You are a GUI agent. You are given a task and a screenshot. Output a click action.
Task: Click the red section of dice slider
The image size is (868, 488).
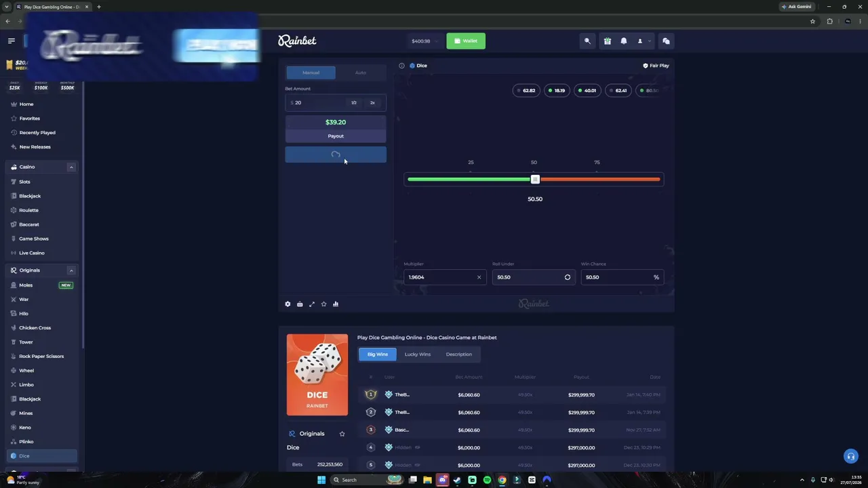[x=599, y=180]
